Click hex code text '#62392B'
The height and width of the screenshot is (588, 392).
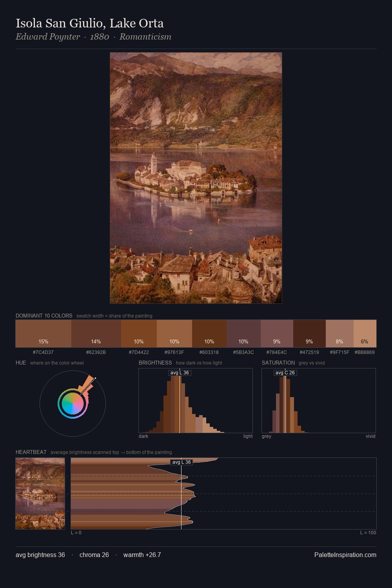click(x=96, y=352)
